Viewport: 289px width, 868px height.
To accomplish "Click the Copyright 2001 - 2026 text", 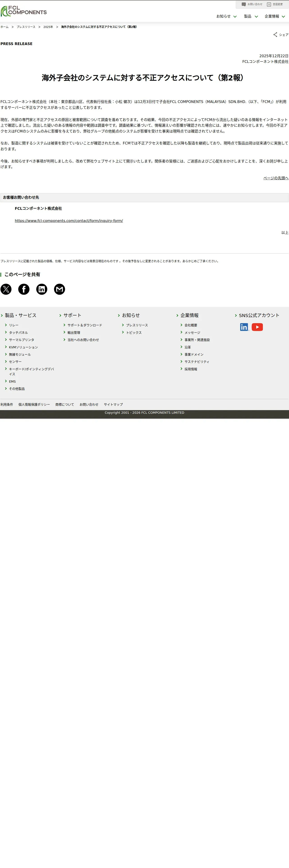I will click(x=144, y=412).
